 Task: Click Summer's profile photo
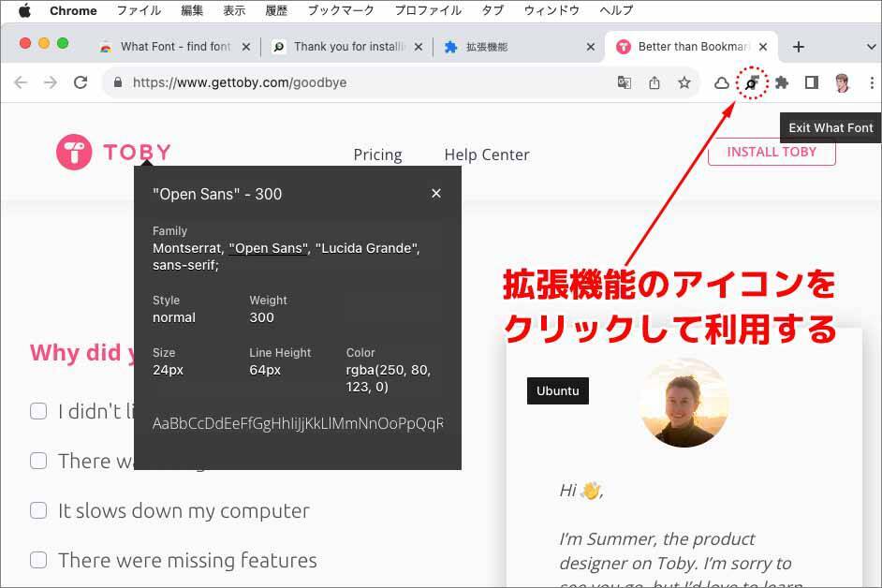coord(684,403)
